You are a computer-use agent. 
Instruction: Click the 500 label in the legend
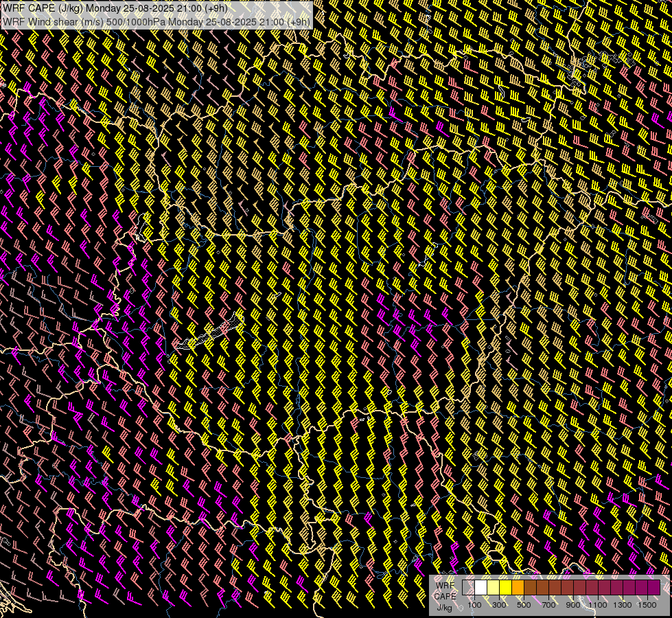pyautogui.click(x=524, y=605)
